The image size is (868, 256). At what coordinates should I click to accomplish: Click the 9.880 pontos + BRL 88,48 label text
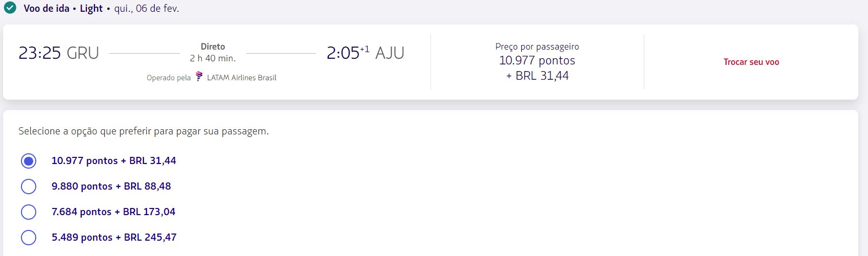[x=111, y=186]
